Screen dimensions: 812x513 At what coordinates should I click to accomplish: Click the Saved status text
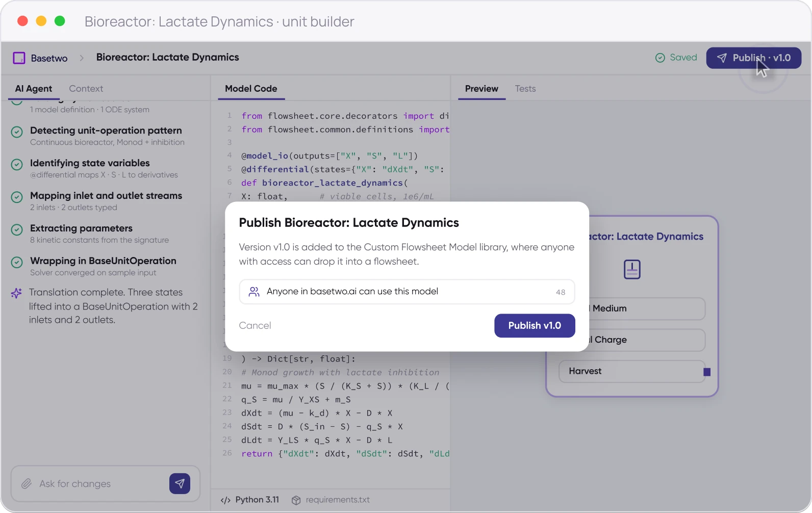[683, 58]
